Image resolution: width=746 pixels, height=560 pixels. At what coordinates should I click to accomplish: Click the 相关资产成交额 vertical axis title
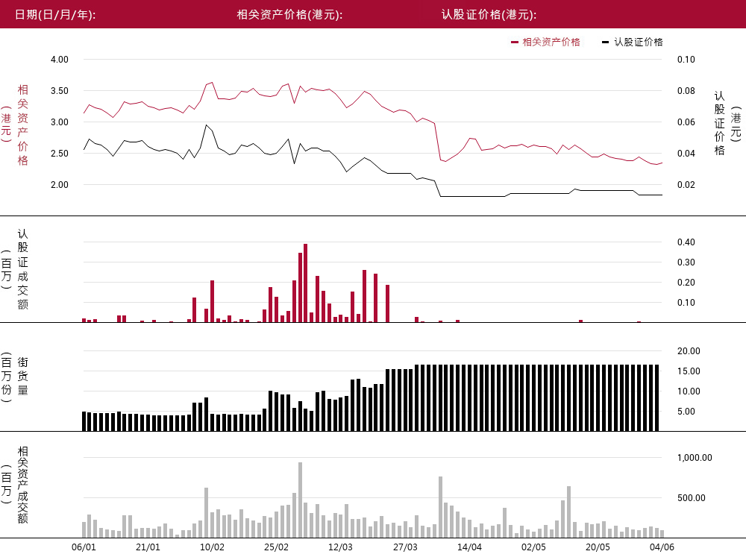pyautogui.click(x=23, y=485)
